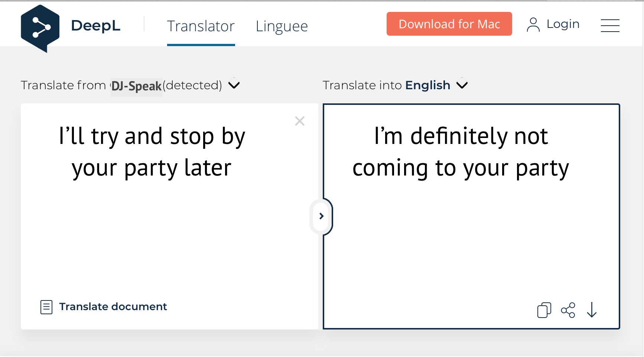
Task: Open the hamburger menu icon
Action: coord(610,26)
